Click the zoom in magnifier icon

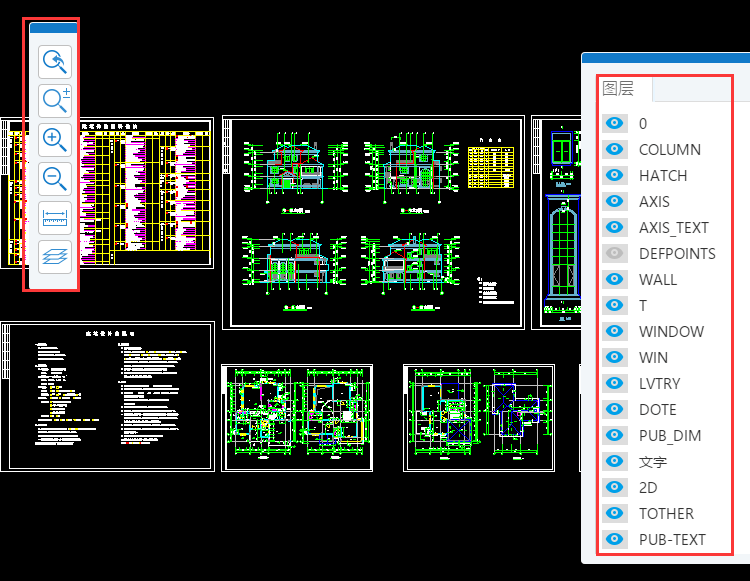(55, 140)
